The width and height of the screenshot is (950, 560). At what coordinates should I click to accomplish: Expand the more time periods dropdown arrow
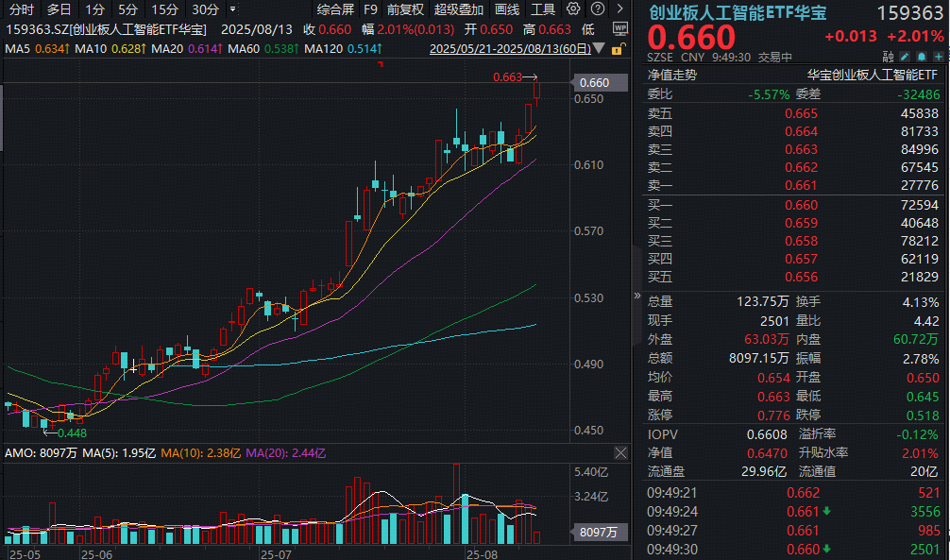232,9
